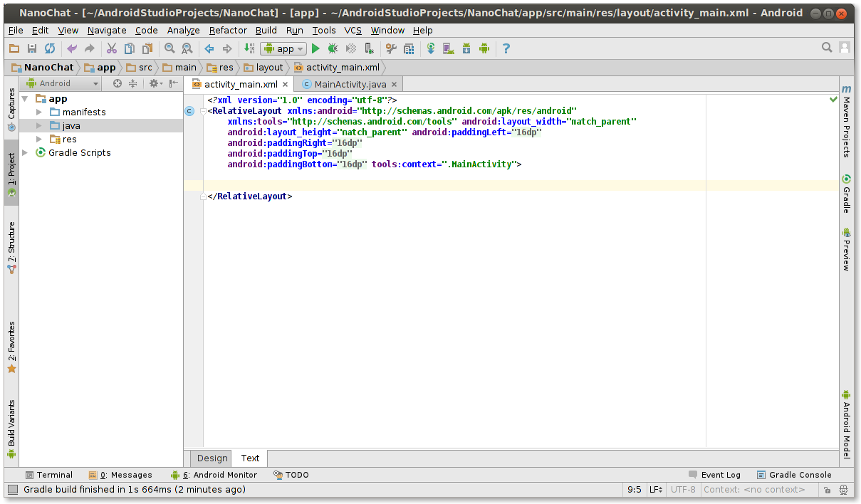Click Run with Coverage icon
Screen dimensions: 861x504
coord(350,48)
